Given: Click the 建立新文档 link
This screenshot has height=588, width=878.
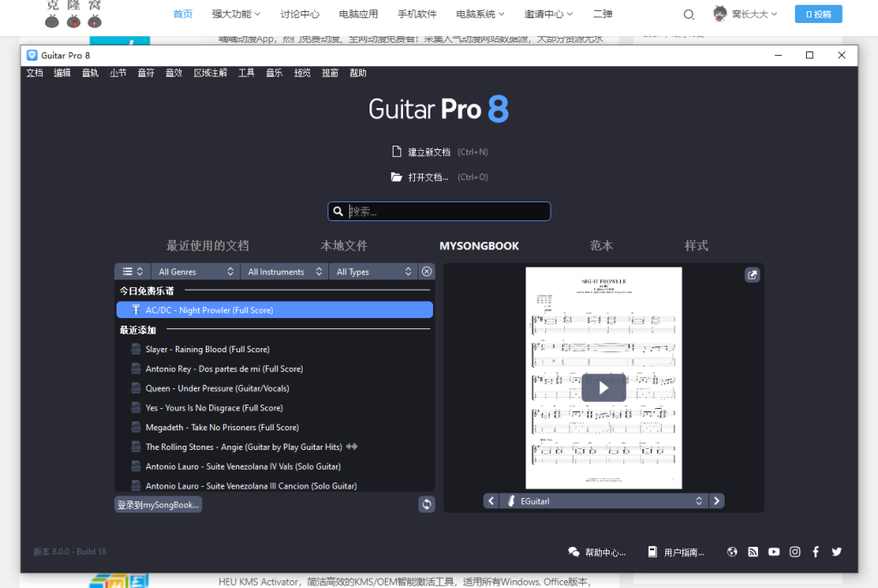Looking at the screenshot, I should (429, 153).
